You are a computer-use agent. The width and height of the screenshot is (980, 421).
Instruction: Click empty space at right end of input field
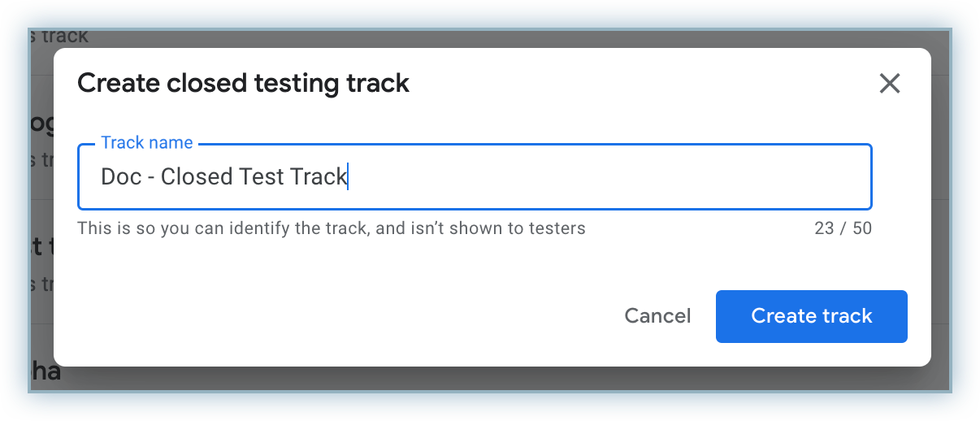(x=731, y=177)
